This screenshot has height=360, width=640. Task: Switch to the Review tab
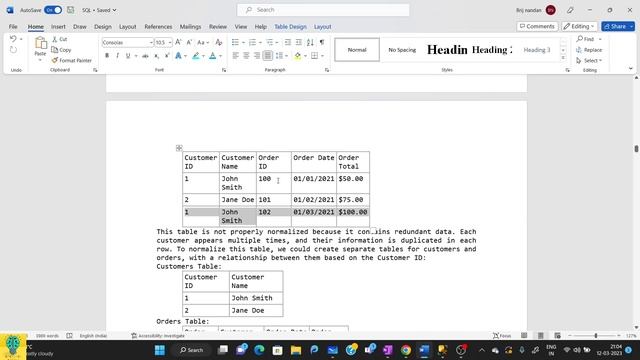point(218,27)
